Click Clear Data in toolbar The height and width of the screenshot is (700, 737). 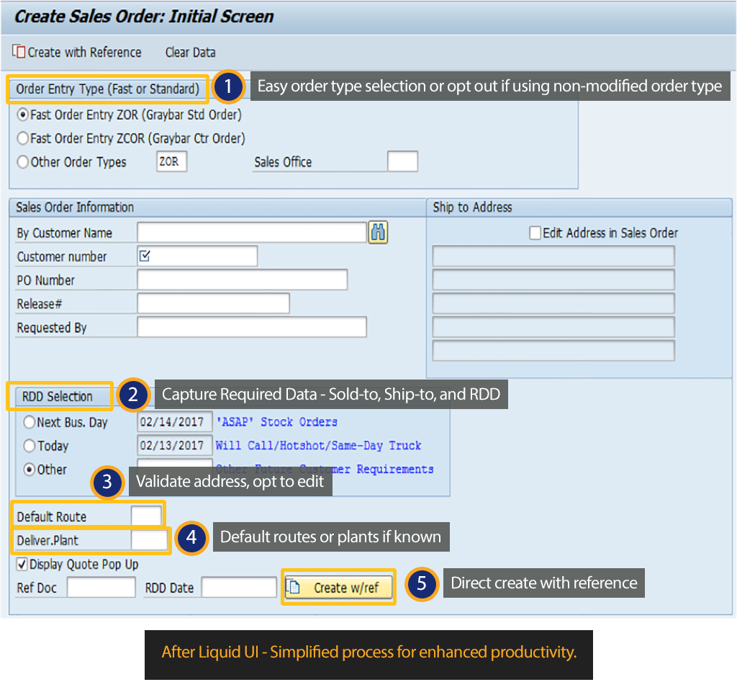tap(190, 53)
